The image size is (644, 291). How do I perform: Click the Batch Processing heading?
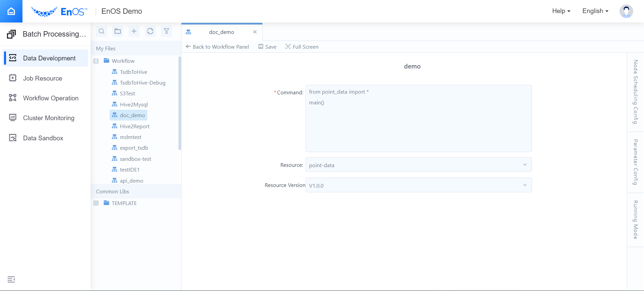[54, 34]
